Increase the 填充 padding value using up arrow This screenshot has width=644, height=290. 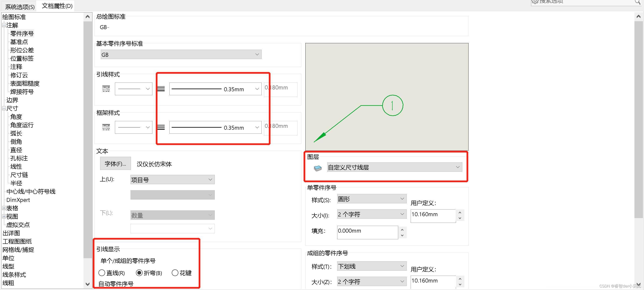[x=402, y=230]
